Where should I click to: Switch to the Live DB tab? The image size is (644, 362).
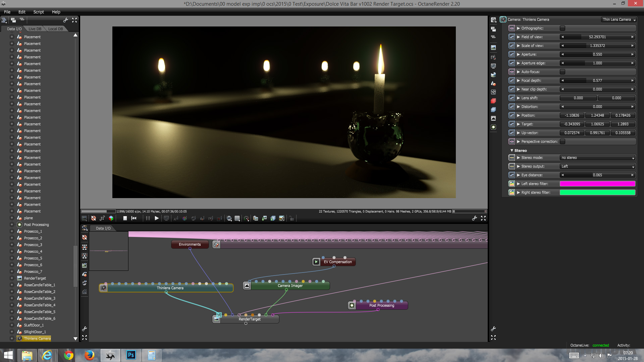(35, 29)
